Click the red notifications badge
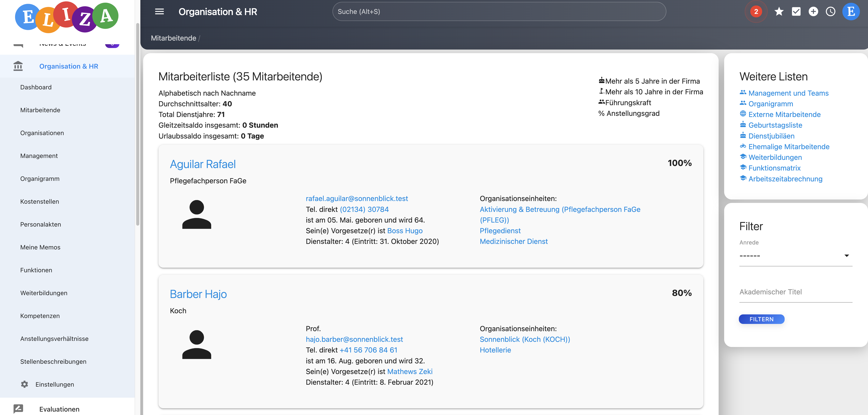The height and width of the screenshot is (415, 868). tap(756, 12)
